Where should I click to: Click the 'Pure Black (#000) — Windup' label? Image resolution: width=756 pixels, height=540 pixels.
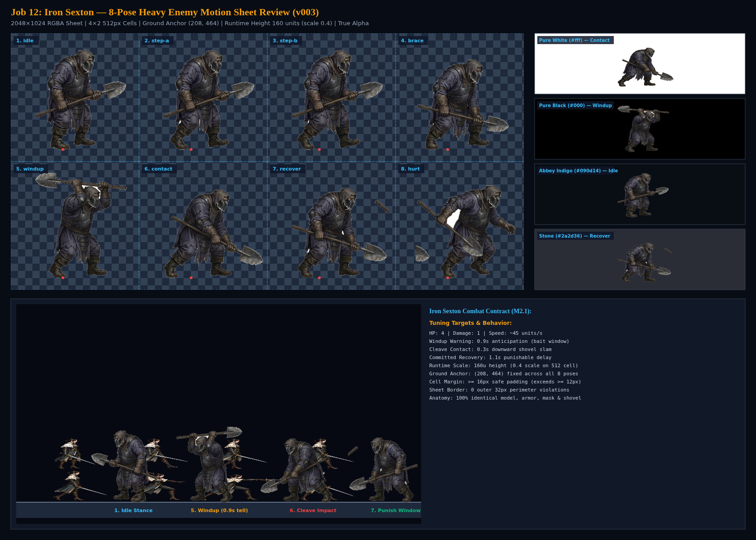tap(575, 105)
